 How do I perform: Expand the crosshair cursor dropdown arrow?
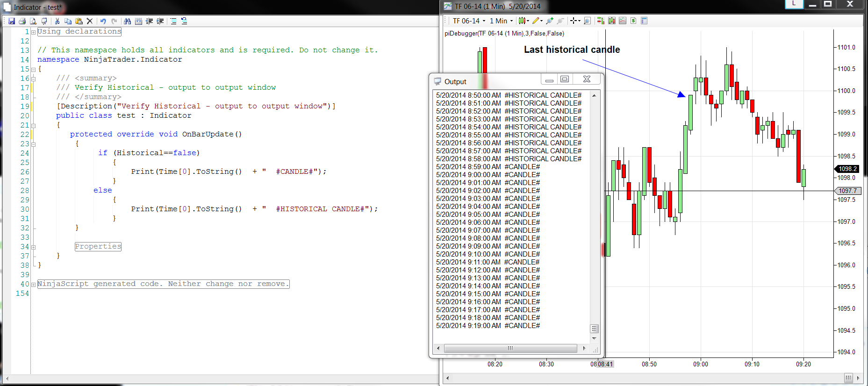(x=579, y=21)
